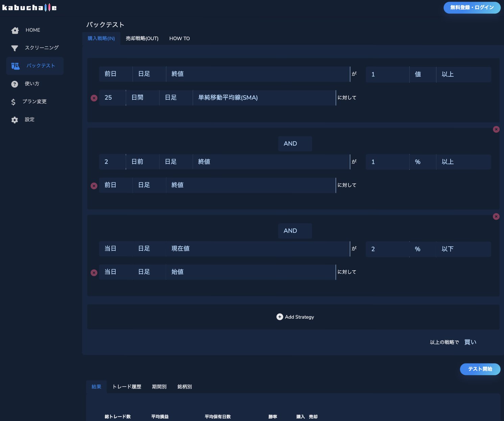Open the 日前 dropdown next to 2
The height and width of the screenshot is (421, 504).
142,162
